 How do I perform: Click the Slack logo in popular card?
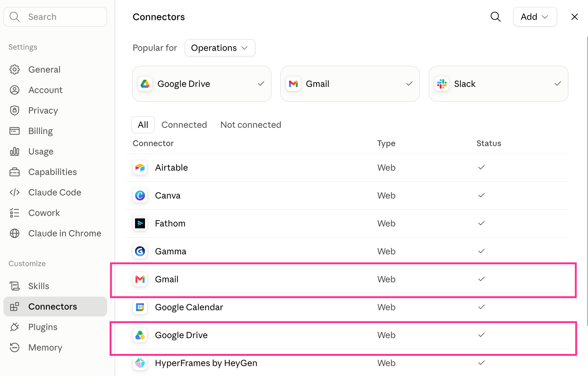[442, 84]
